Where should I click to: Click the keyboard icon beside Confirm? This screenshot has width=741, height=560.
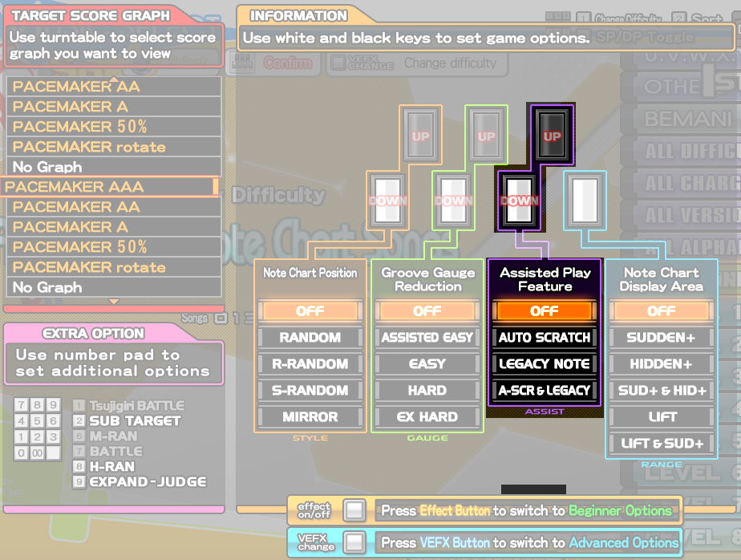[x=242, y=63]
